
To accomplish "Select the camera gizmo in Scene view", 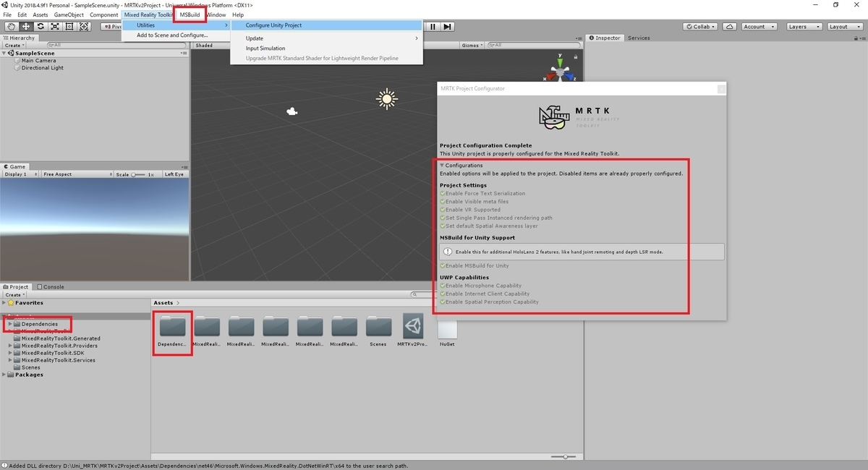I will [292, 111].
